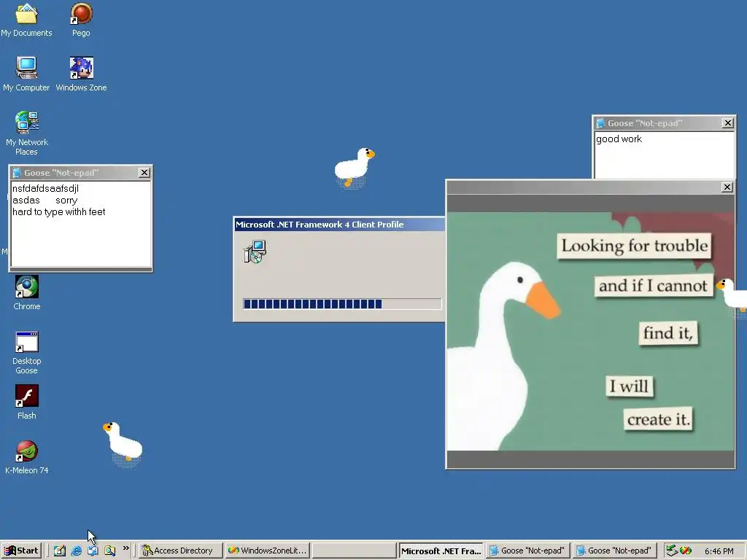Switch to Access Directory taskbar button
This screenshot has height=560, width=747.
pos(181,551)
